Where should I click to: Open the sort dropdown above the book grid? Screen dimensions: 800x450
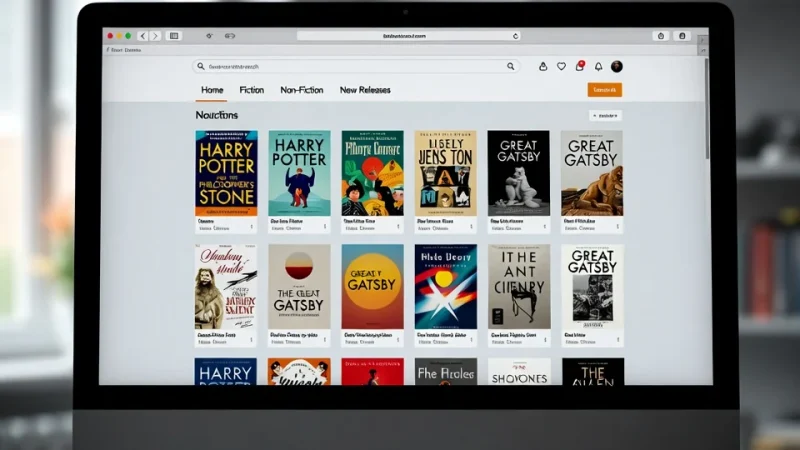(605, 116)
